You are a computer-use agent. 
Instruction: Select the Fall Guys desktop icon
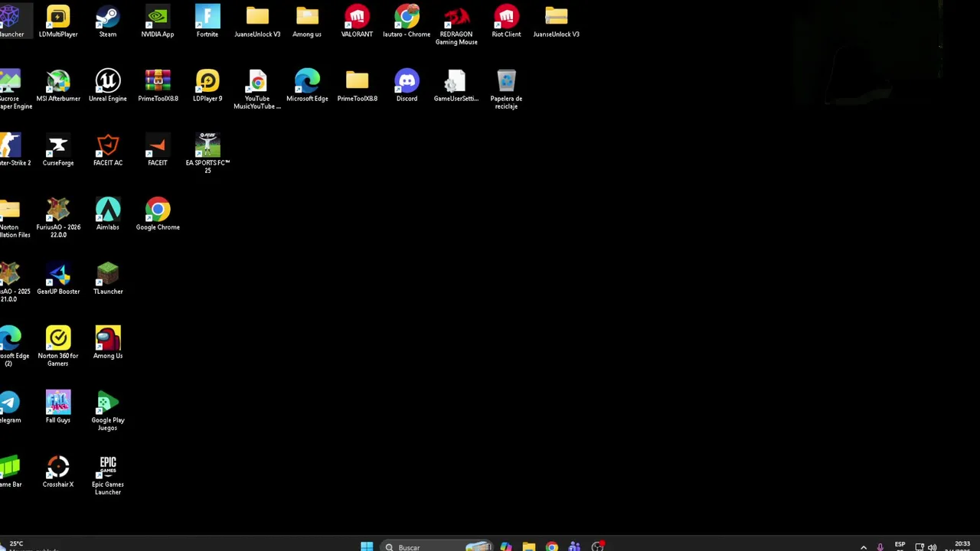pyautogui.click(x=58, y=407)
